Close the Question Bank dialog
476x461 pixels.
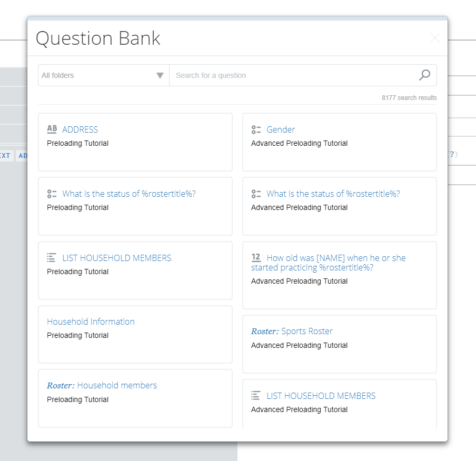pos(434,38)
